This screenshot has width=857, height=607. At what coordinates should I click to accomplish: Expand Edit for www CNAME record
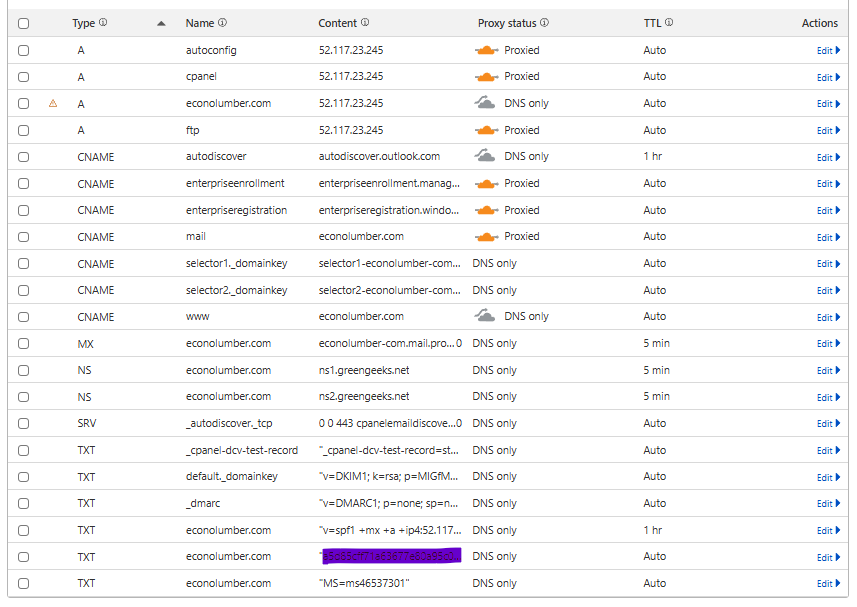click(x=828, y=317)
